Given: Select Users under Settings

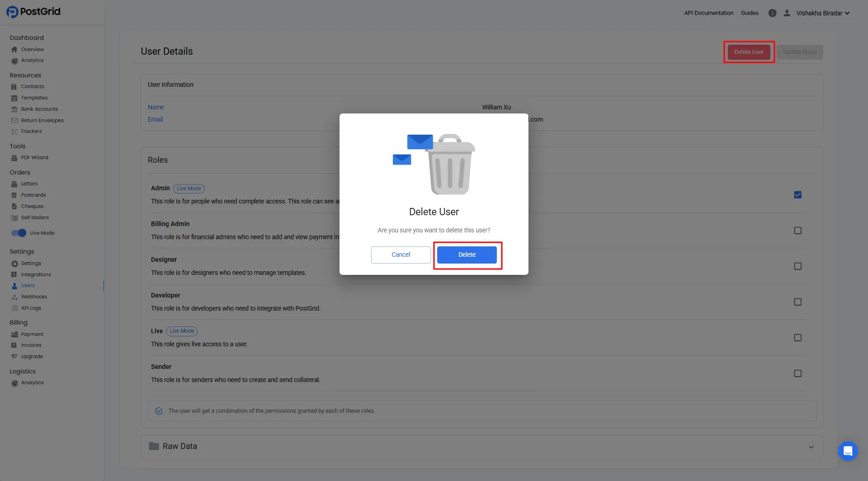Looking at the screenshot, I should tap(28, 285).
